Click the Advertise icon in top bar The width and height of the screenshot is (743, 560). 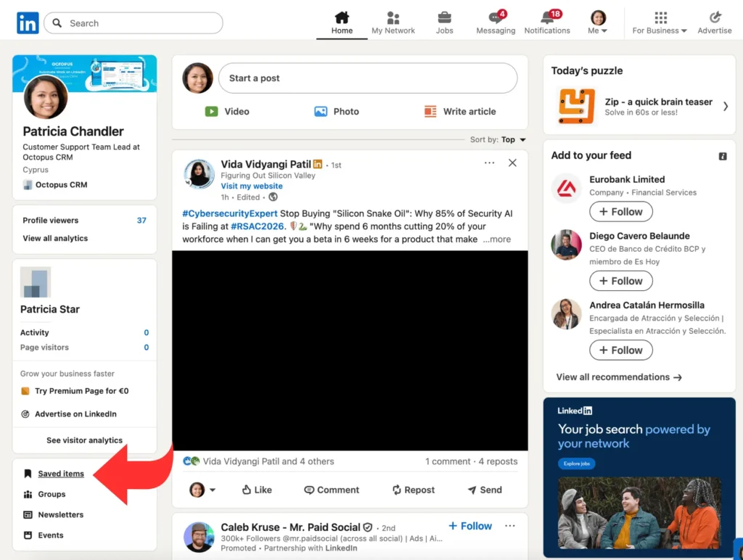click(715, 18)
